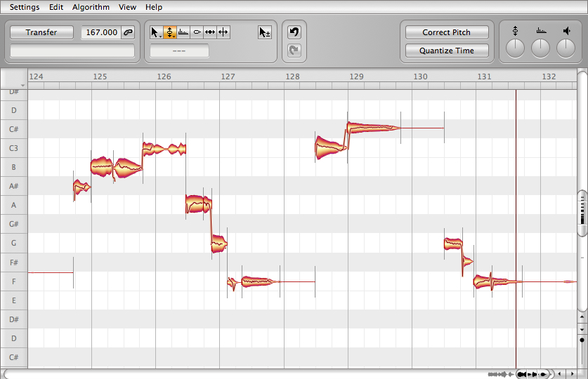Viewport: 588px width, 379px height.
Task: Click the F# label in pitch ruler
Action: pyautogui.click(x=13, y=262)
